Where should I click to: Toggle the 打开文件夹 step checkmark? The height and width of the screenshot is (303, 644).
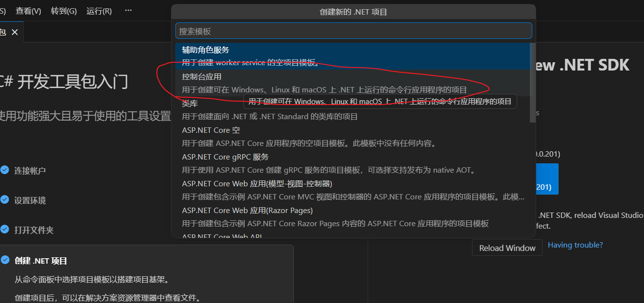[5, 230]
